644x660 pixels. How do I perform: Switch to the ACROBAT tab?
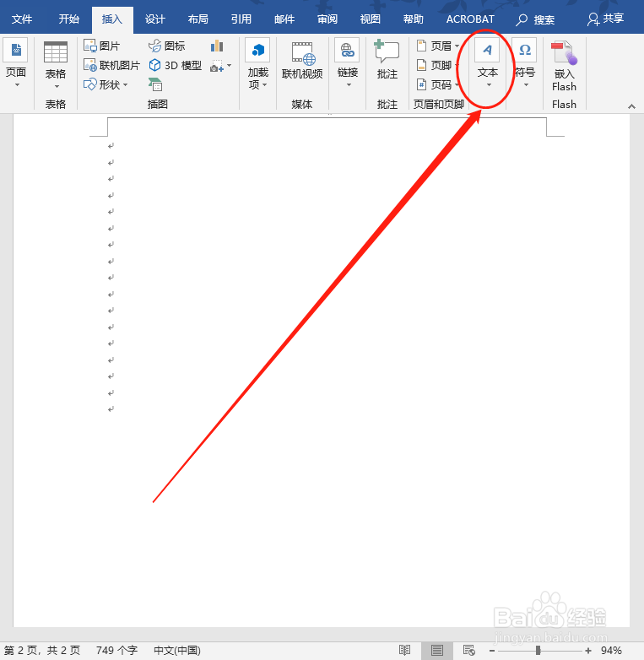[470, 19]
